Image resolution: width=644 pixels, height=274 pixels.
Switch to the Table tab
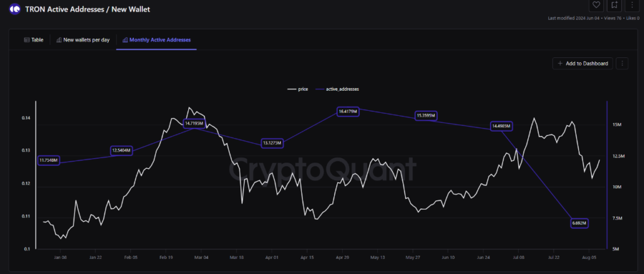34,40
